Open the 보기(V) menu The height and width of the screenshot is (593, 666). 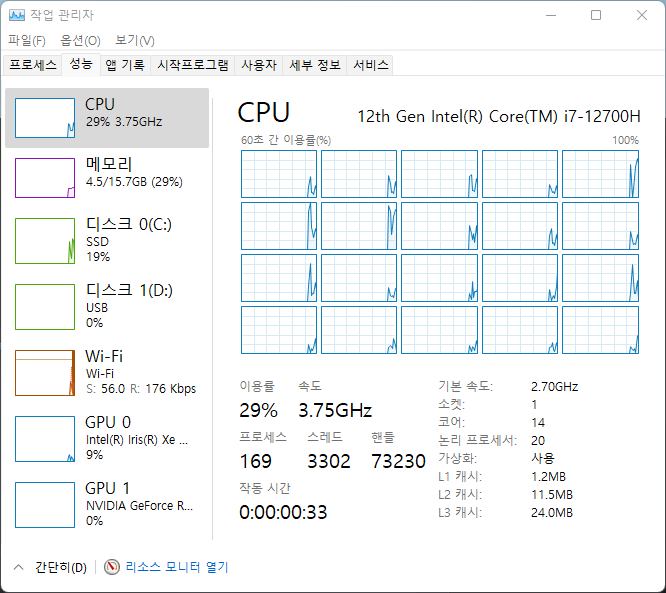pos(134,41)
